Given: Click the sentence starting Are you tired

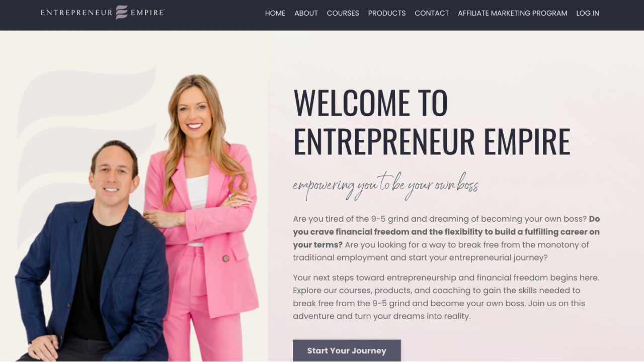Looking at the screenshot, I should [440, 219].
